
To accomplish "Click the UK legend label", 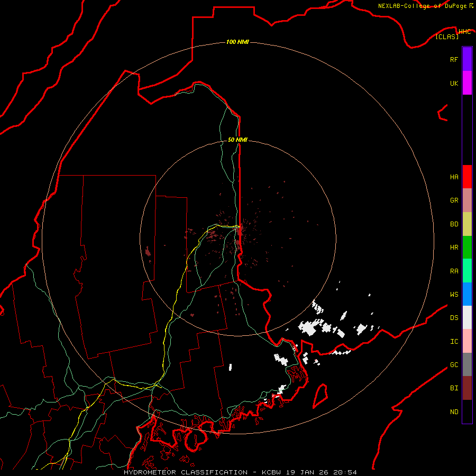I will pos(454,84).
